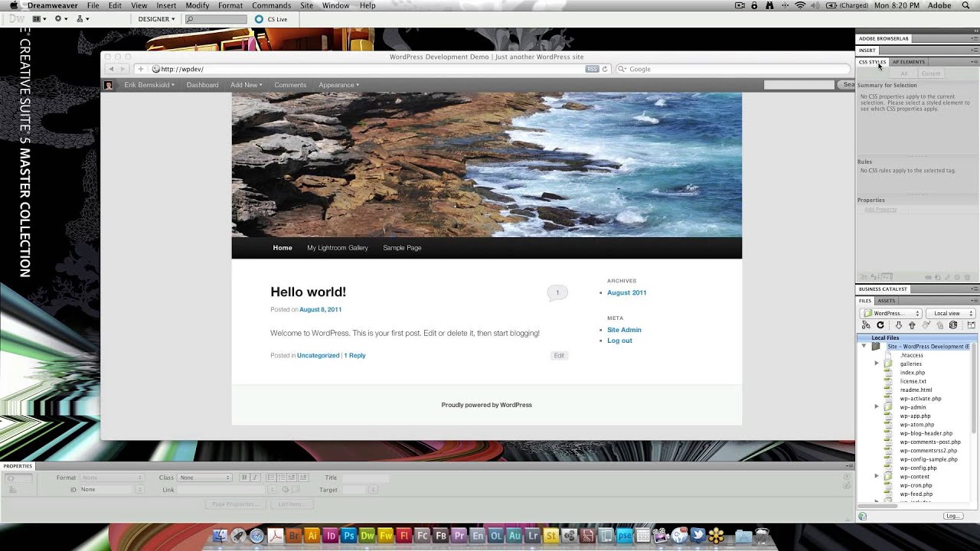
Task: Open Adobe Bridge from the Dock
Action: pyautogui.click(x=293, y=536)
